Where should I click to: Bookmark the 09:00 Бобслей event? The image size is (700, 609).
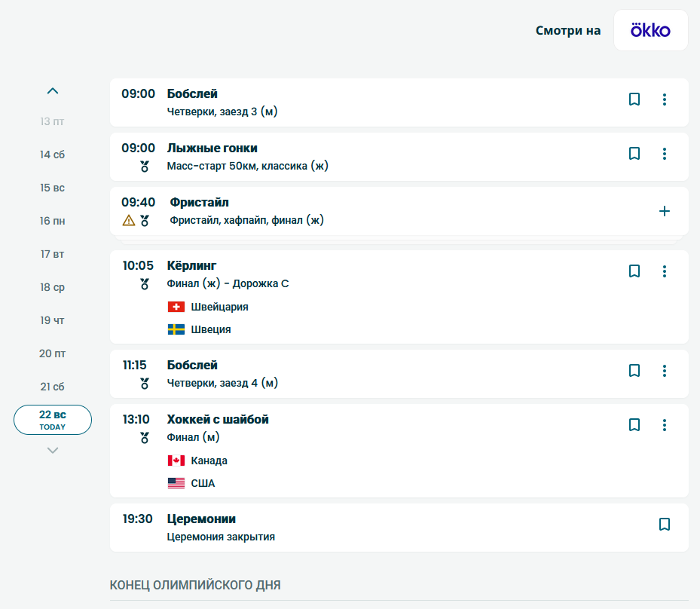tap(634, 99)
